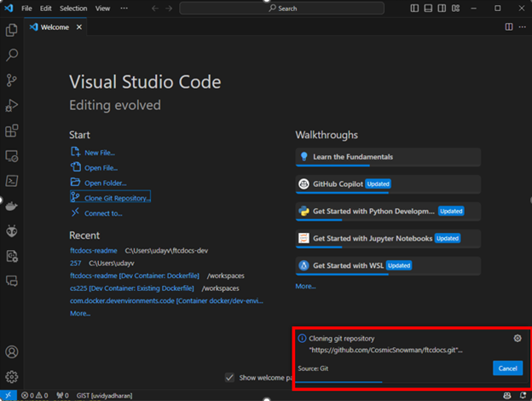
Task: Open the Selection menu
Action: [73, 8]
